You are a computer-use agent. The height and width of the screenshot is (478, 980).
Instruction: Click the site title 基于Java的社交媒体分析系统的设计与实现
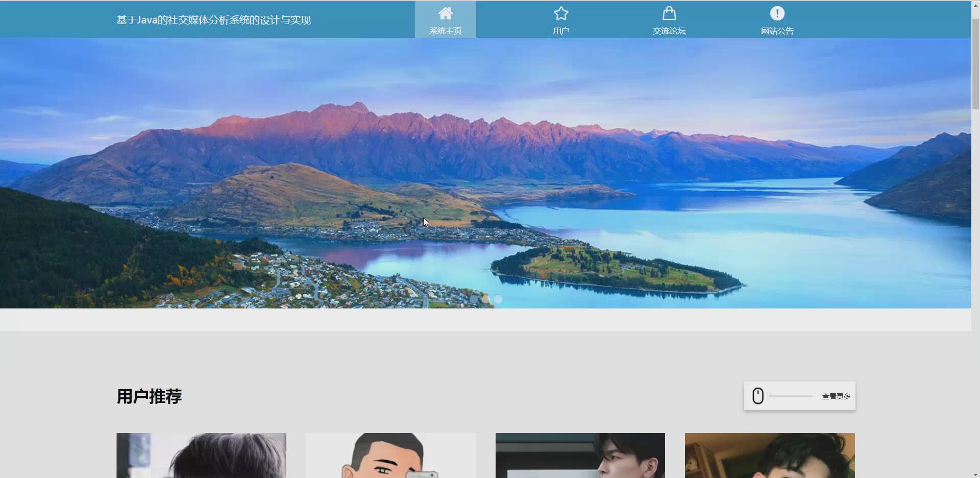coord(213,20)
